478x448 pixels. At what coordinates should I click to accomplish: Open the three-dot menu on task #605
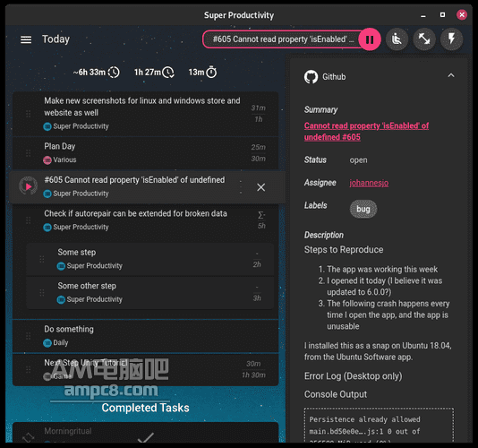coord(241,186)
